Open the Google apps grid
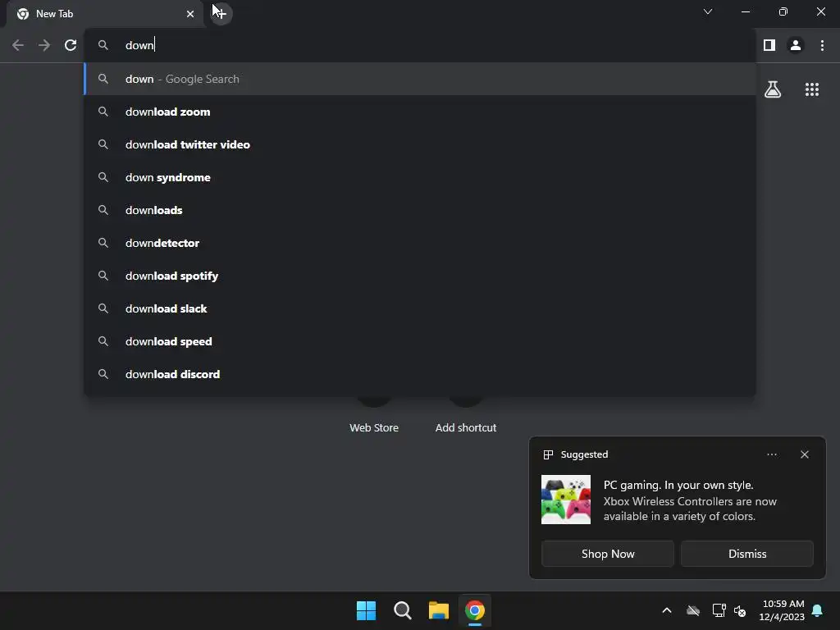 [812, 89]
